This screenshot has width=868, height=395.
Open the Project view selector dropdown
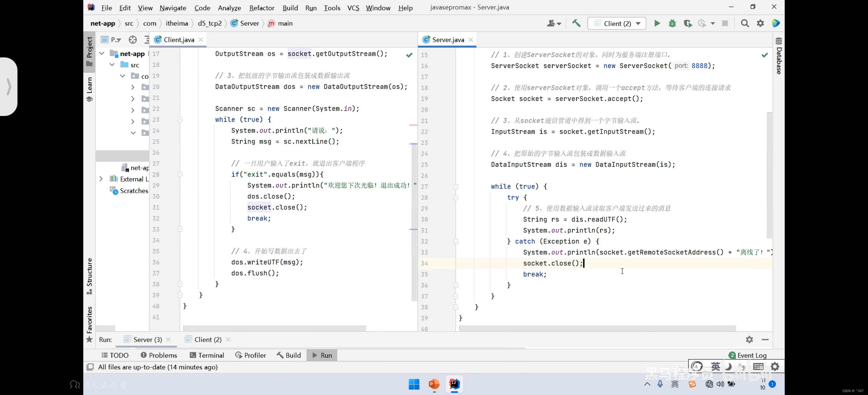pyautogui.click(x=111, y=40)
